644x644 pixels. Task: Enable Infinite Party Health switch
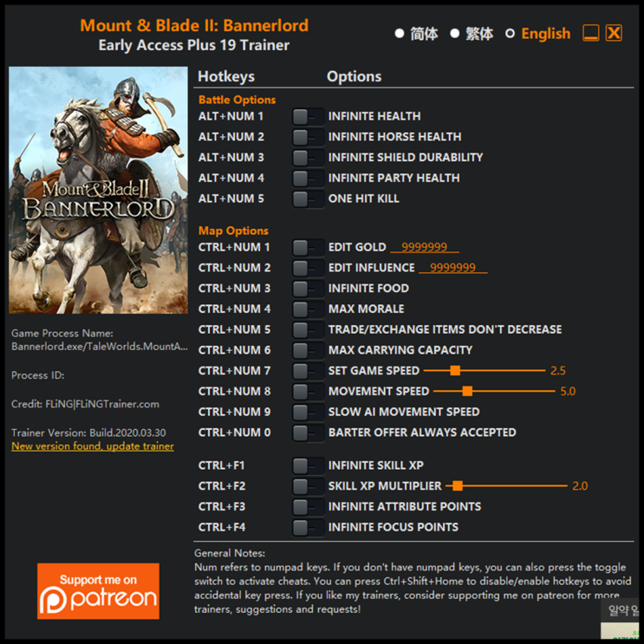308,179
